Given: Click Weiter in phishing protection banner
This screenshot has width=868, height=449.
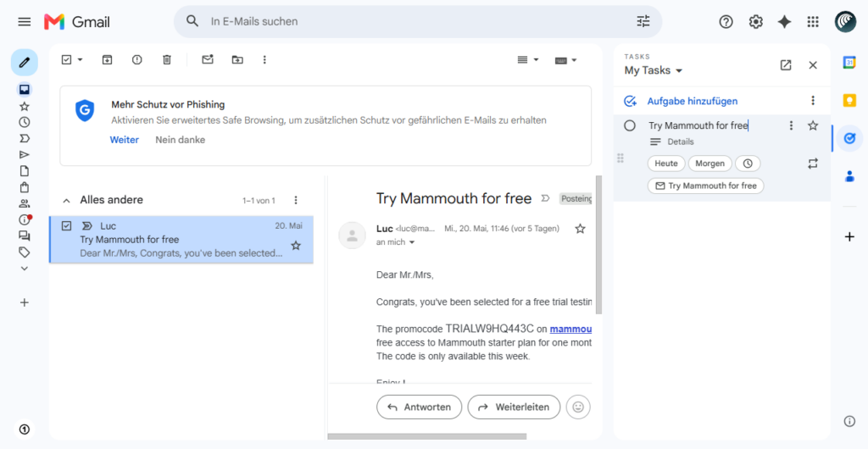Looking at the screenshot, I should coord(124,140).
